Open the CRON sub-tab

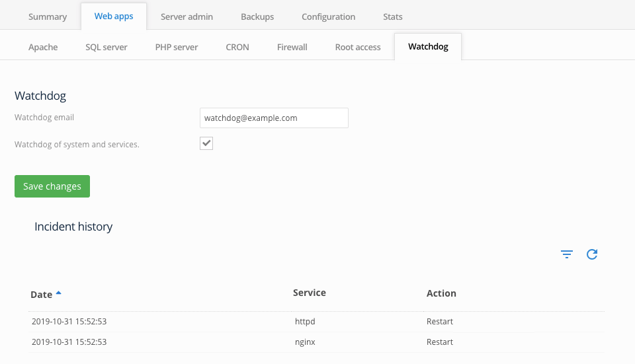237,47
